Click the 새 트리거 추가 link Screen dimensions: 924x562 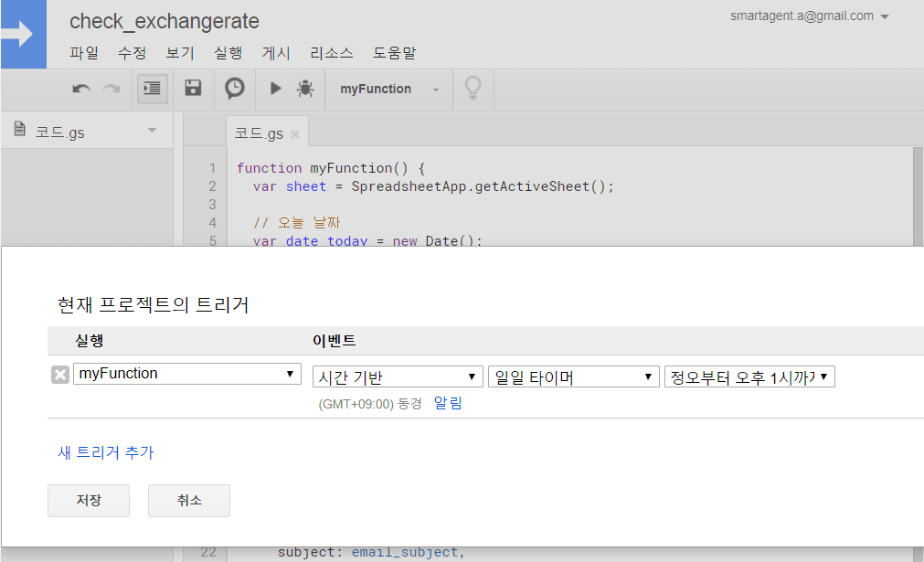pyautogui.click(x=106, y=452)
